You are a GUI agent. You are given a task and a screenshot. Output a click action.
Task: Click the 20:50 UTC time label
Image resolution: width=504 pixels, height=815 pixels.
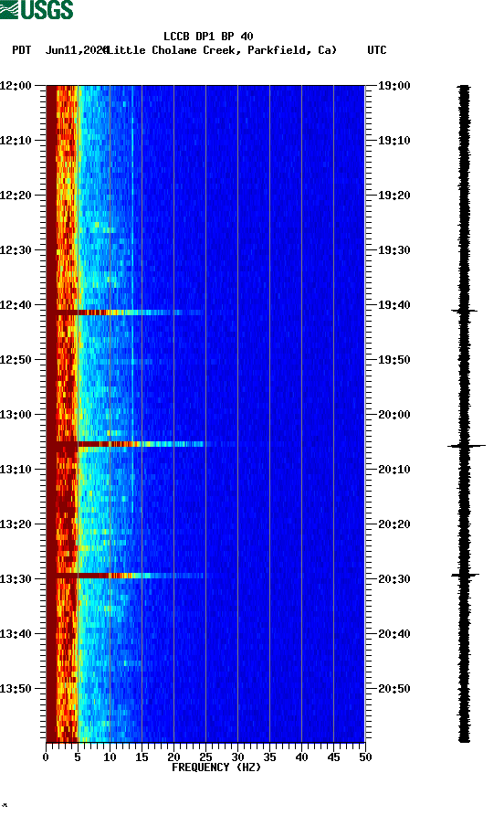pos(394,689)
